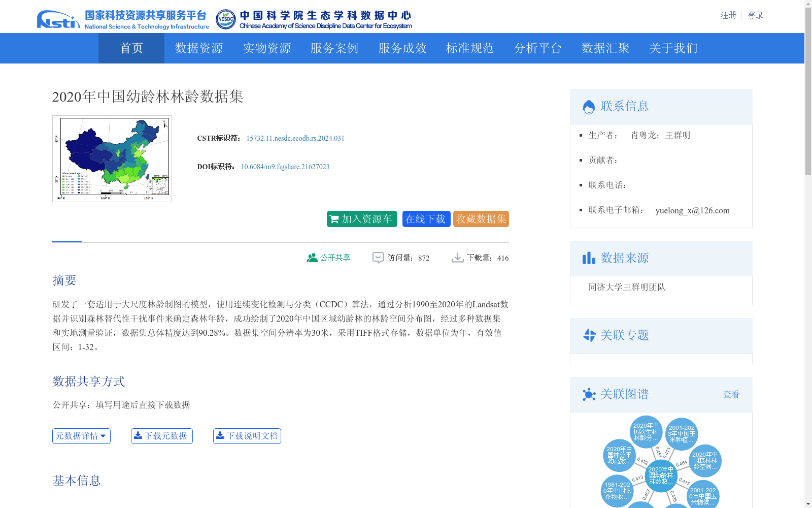Click download icon in 下载说明文档 button
Screen dimensions: 812x508
220,435
